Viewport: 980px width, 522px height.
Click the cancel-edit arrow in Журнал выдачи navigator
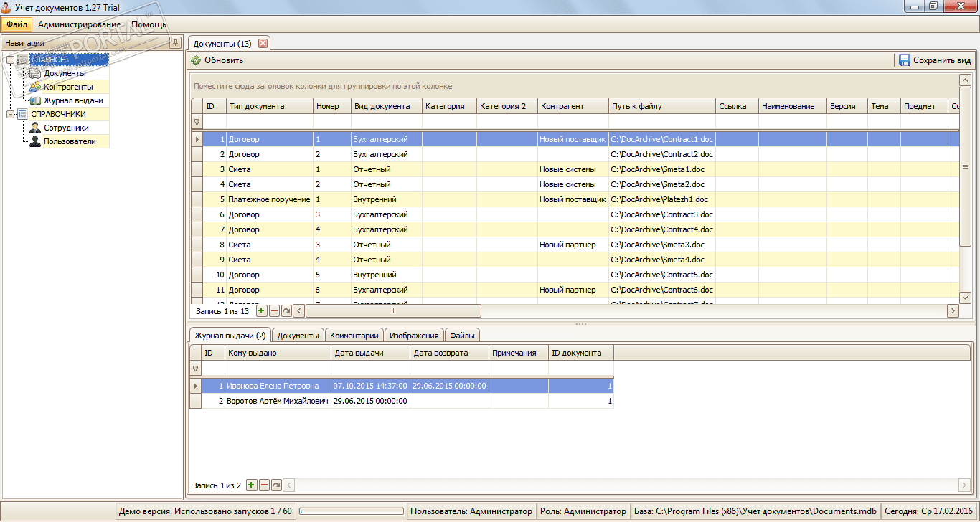pyautogui.click(x=276, y=485)
